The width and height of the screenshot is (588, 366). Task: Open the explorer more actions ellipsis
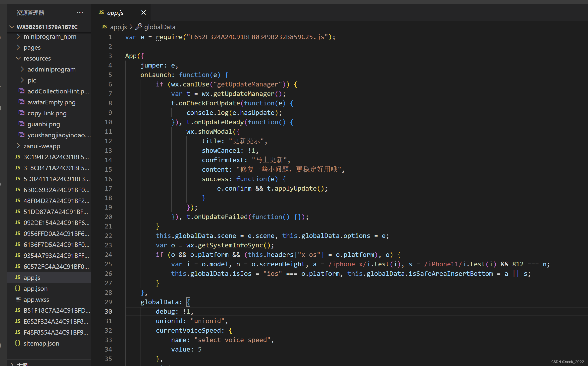point(80,12)
